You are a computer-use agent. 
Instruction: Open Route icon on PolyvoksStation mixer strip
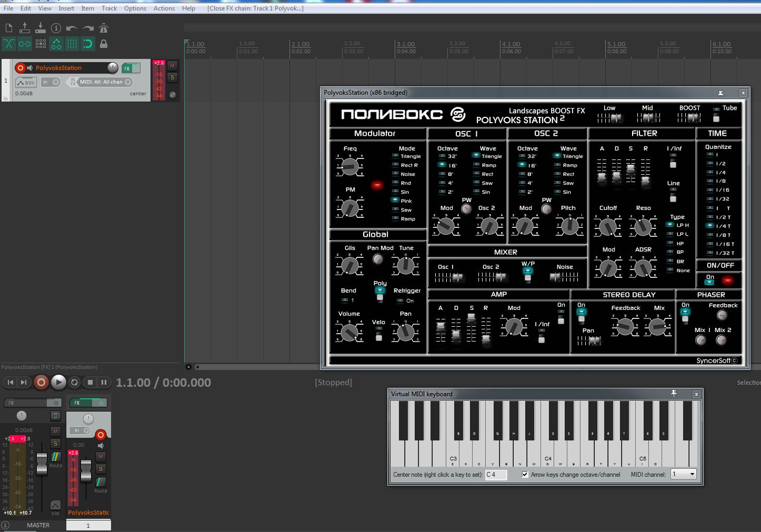[101, 482]
